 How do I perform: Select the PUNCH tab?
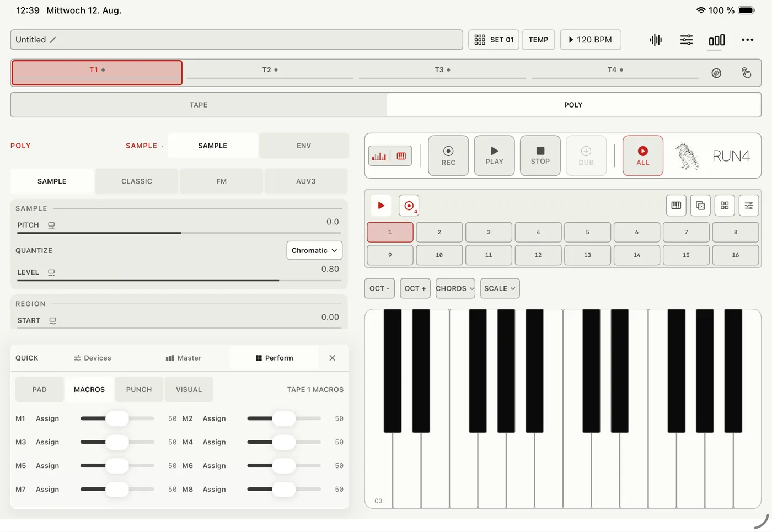tap(139, 389)
